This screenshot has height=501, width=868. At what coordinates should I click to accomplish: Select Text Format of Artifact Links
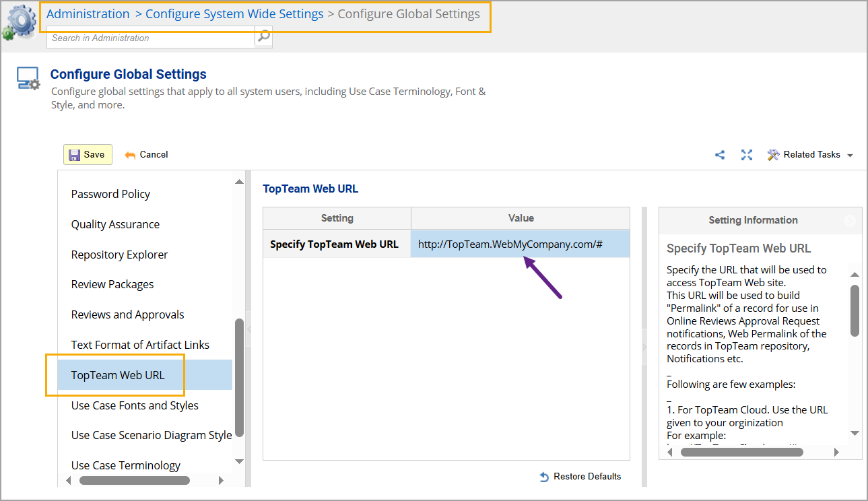[x=140, y=345]
